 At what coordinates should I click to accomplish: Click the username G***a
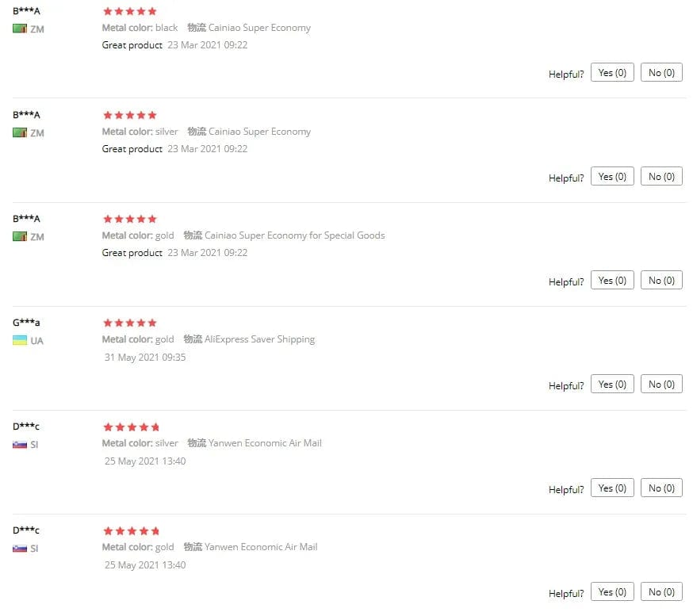[27, 323]
